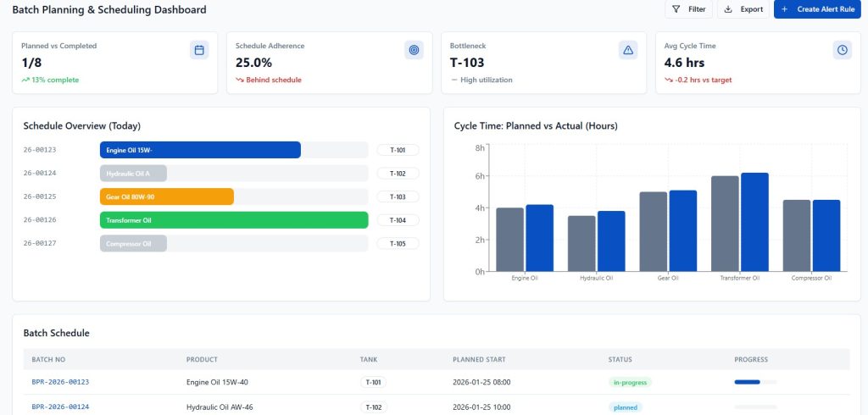The image size is (868, 415).
Task: Select the green Transformer Oil schedule bar
Action: click(234, 220)
